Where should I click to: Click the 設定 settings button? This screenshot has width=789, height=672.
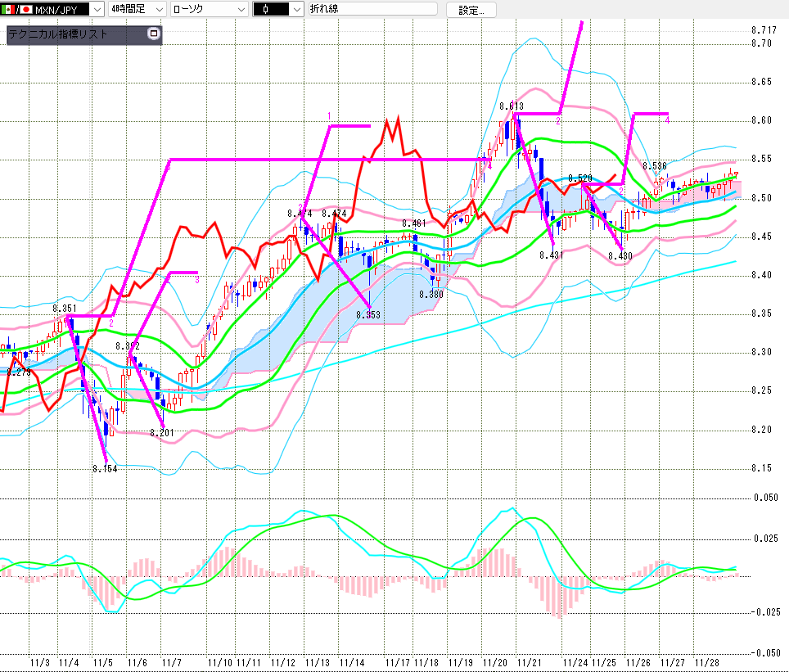point(471,10)
